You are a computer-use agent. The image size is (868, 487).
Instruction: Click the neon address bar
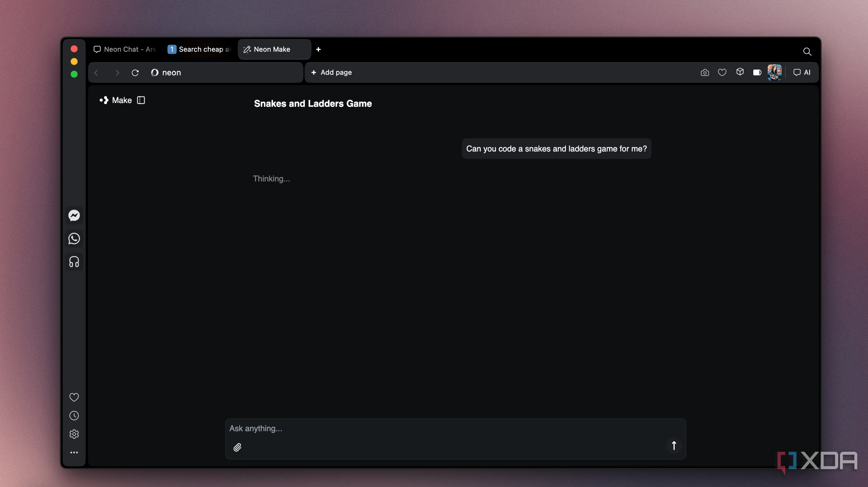pyautogui.click(x=195, y=72)
